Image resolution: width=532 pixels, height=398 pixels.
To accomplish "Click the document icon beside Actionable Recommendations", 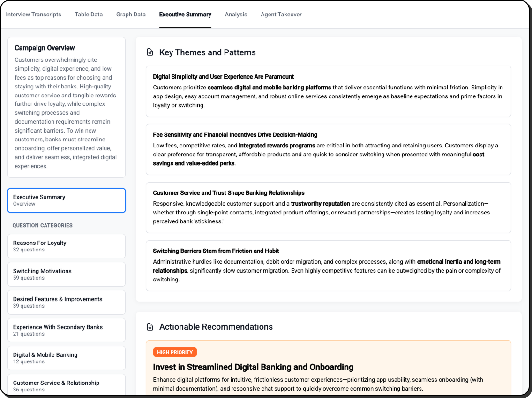I will [150, 327].
